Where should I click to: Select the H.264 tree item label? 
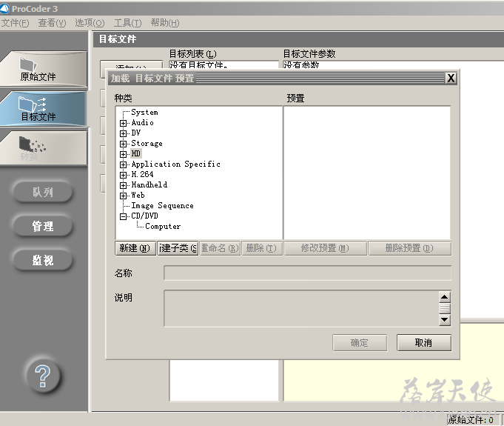tap(142, 174)
